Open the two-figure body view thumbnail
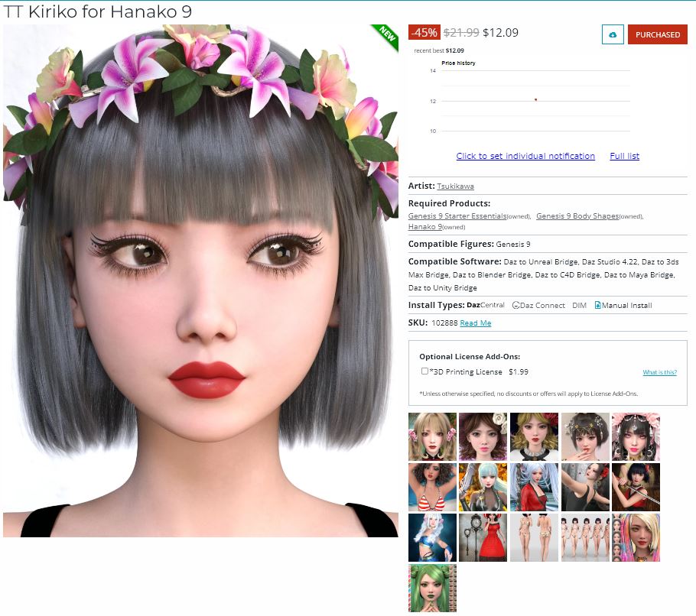Viewport: 696px width, 616px height. (x=534, y=537)
